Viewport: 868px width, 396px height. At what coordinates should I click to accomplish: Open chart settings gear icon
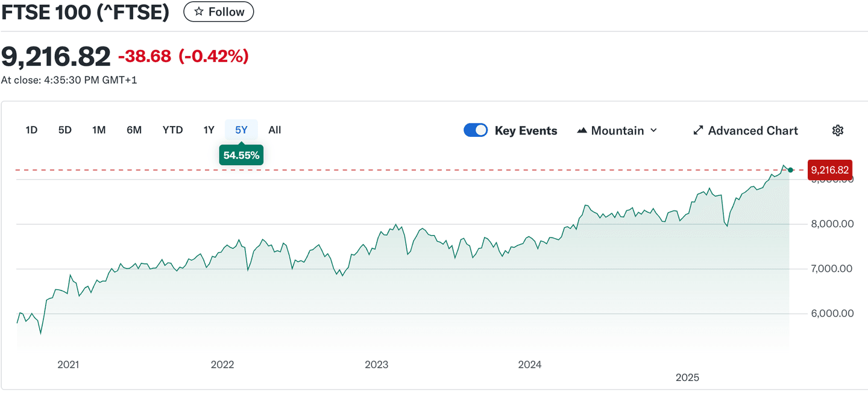(x=837, y=131)
